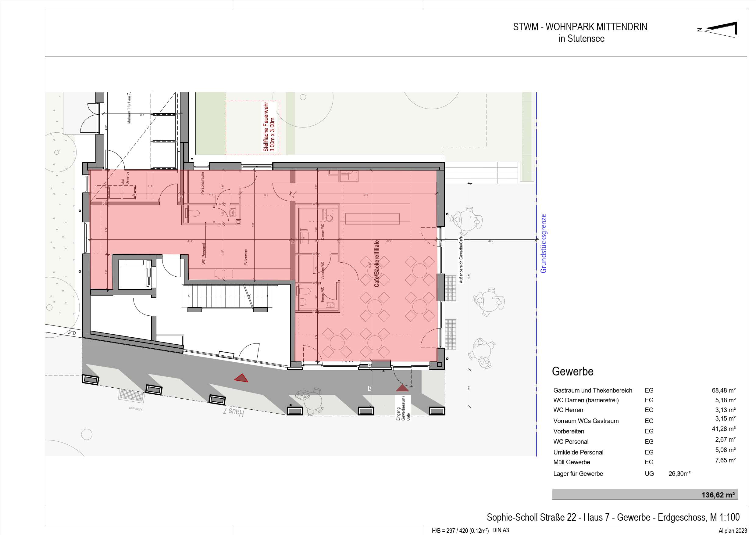
Task: Click the kitchen sink symbol at the top wall
Action: (x=349, y=176)
